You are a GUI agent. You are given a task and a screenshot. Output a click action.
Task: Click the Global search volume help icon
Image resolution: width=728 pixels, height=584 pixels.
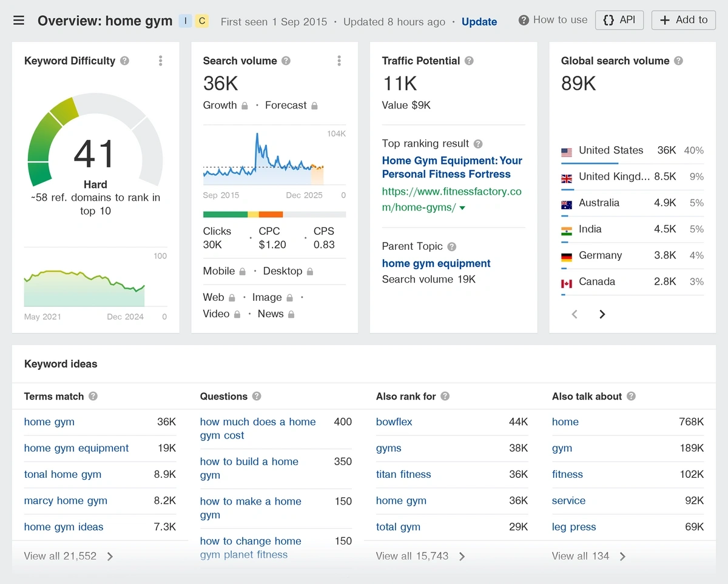[678, 61]
